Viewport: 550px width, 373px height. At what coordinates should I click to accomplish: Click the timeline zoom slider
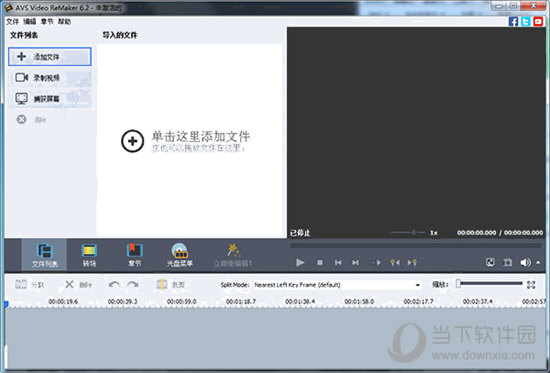pyautogui.click(x=489, y=284)
